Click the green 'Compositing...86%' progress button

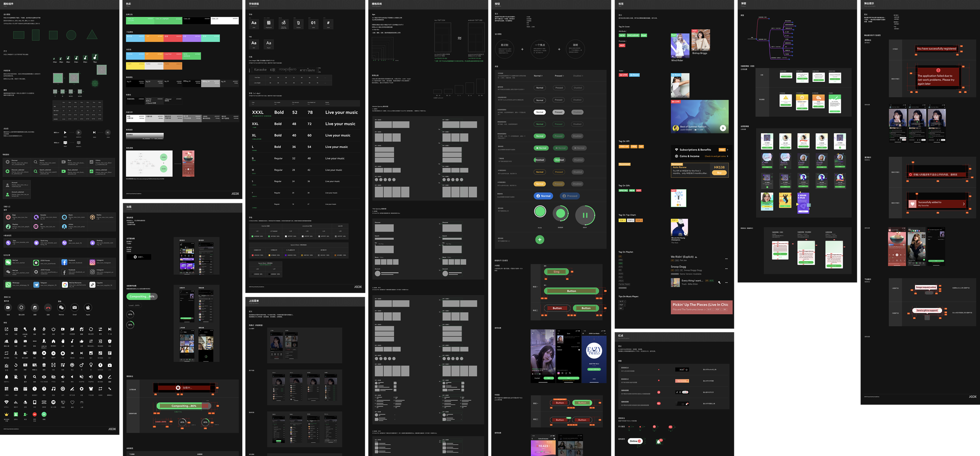pyautogui.click(x=142, y=297)
